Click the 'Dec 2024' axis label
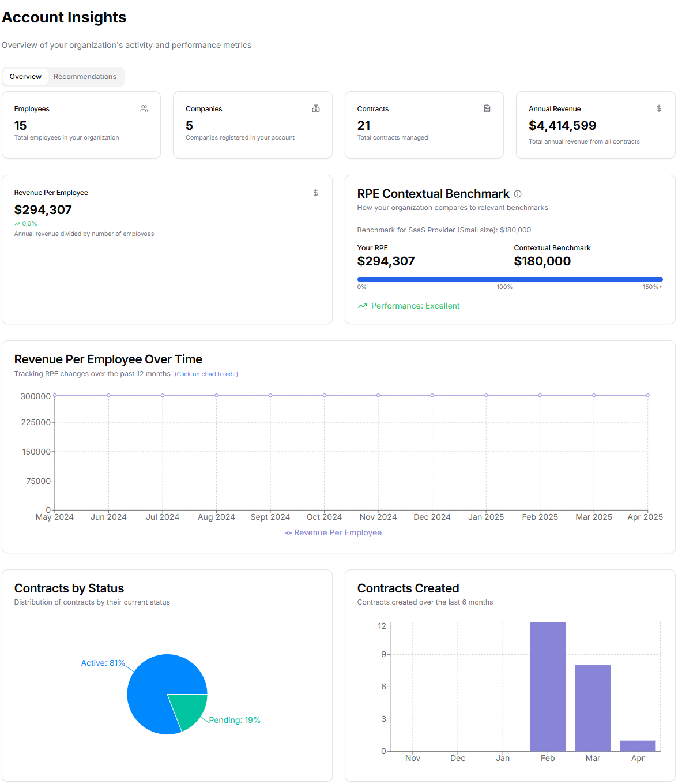 tap(432, 517)
